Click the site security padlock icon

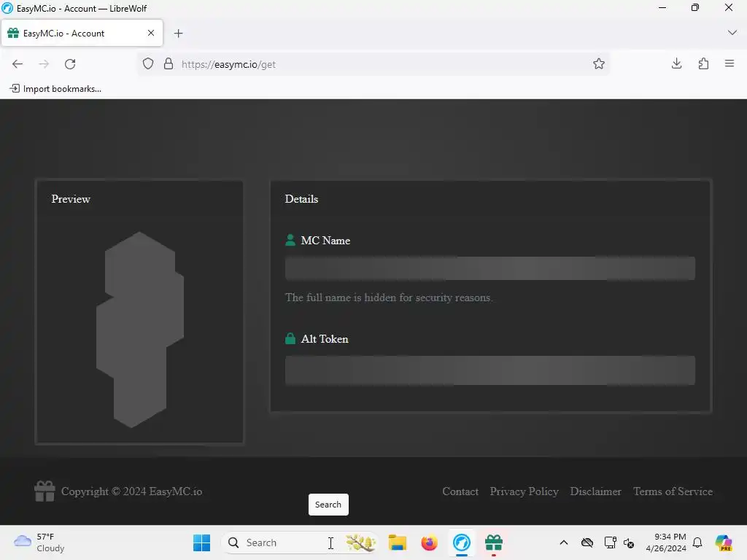point(169,64)
